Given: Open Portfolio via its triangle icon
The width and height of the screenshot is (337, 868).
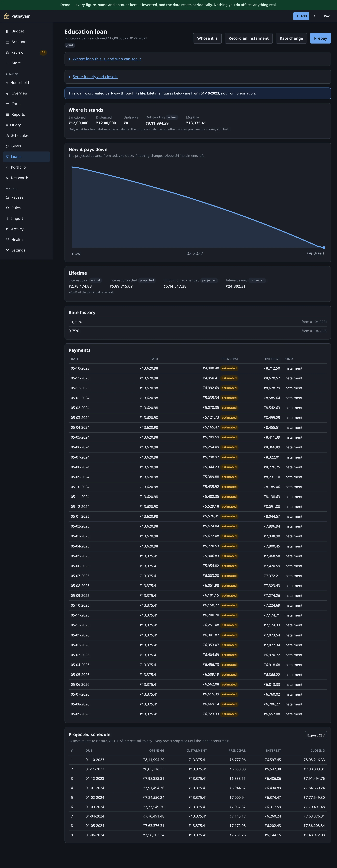Looking at the screenshot, I should pyautogui.click(x=7, y=167).
